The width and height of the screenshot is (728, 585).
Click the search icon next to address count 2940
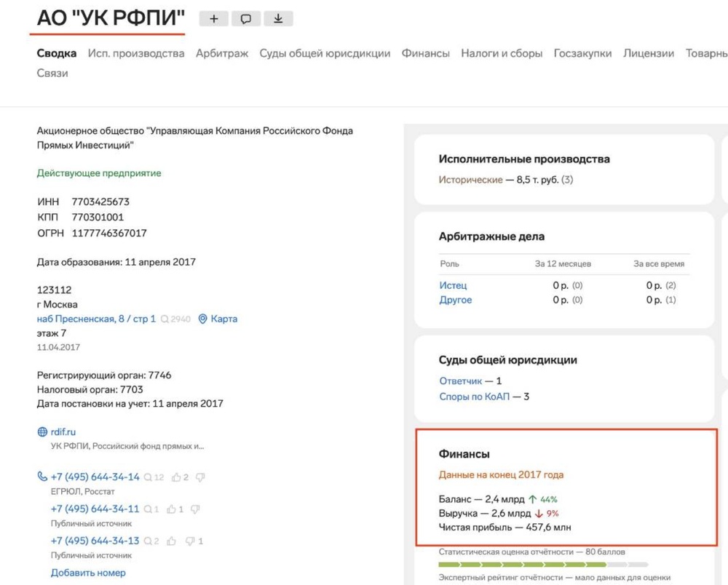[x=165, y=319]
